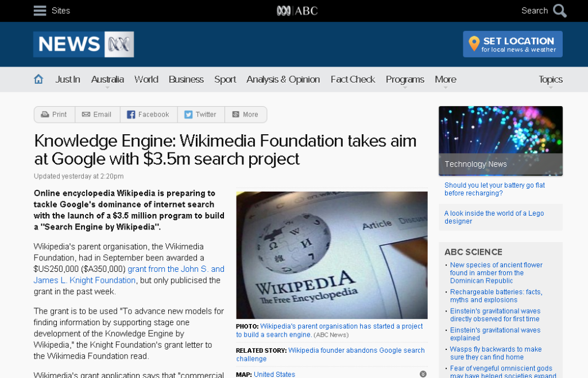Image resolution: width=588 pixels, height=378 pixels.
Task: Click the ABC logo in top bar
Action: 297,10
